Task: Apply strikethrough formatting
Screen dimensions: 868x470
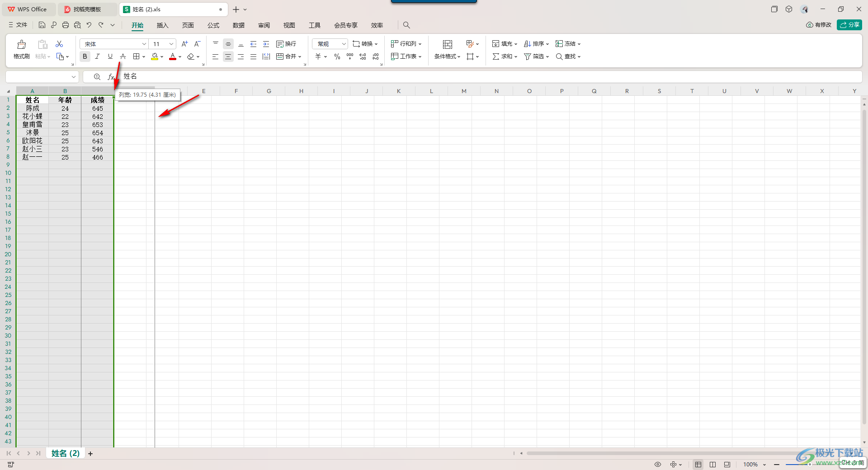Action: point(123,56)
